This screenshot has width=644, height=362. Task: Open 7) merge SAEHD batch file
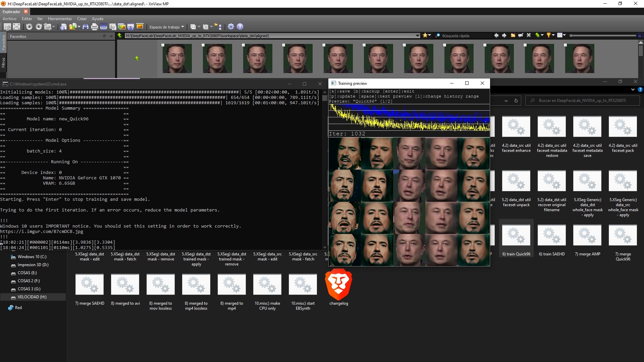click(x=90, y=290)
